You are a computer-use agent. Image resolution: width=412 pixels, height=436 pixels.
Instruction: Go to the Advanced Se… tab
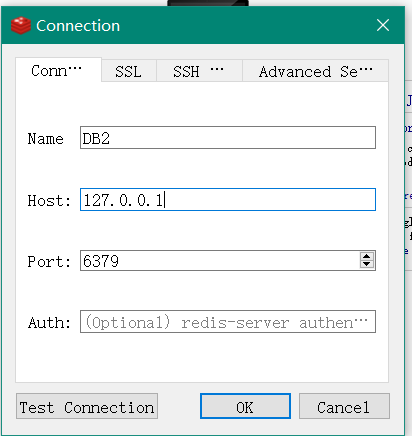pyautogui.click(x=315, y=71)
